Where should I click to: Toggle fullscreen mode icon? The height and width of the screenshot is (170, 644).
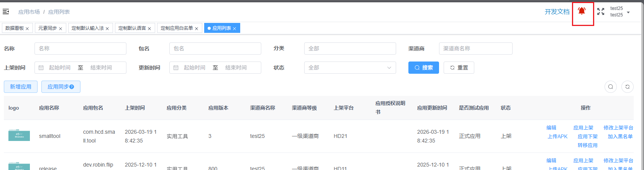(601, 11)
